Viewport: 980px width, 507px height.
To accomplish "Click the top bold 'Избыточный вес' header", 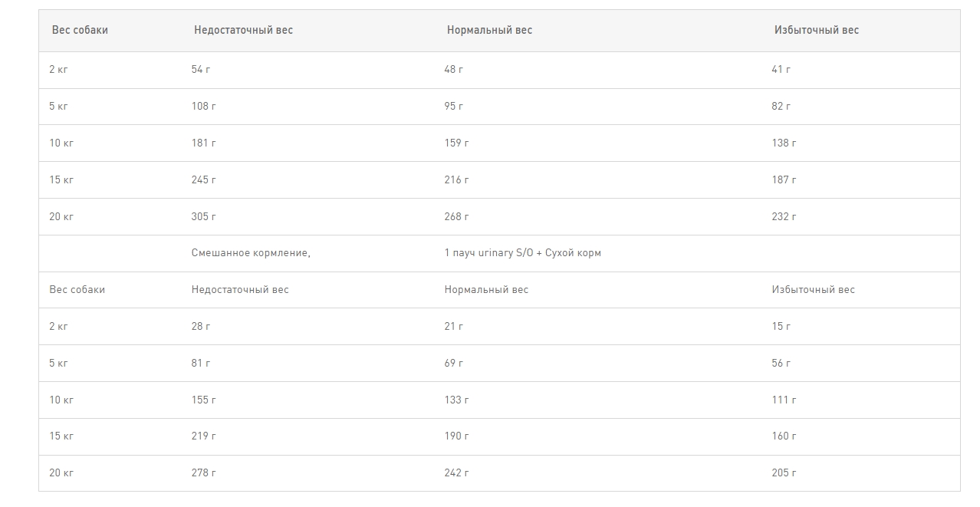I will pos(817,31).
